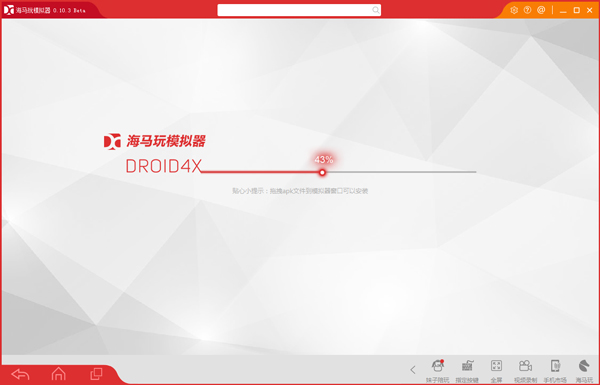Open the 妹子陪玩 girl icon

pos(437,370)
